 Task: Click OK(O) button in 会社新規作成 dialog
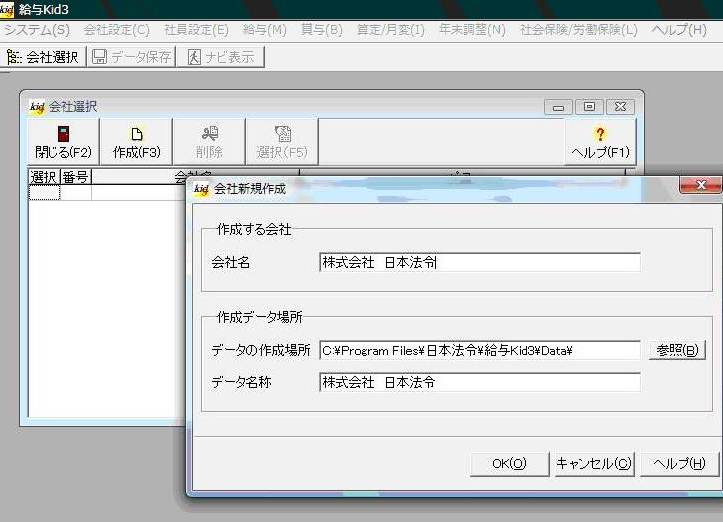(x=510, y=463)
